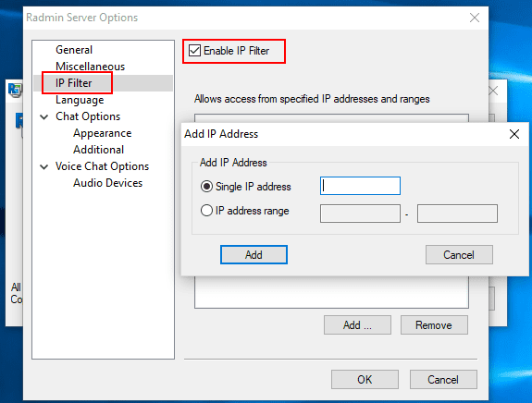Open the General settings page
The height and width of the screenshot is (403, 532).
click(x=74, y=50)
